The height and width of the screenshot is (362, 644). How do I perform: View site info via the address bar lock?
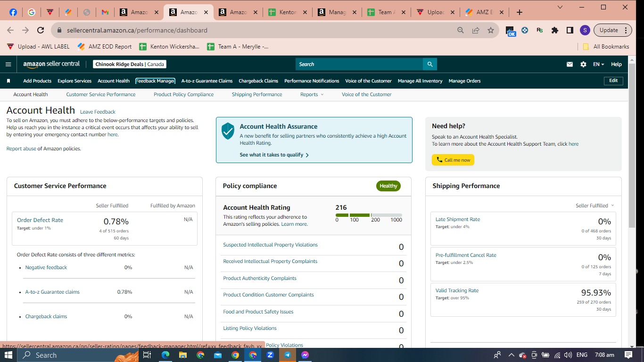coord(59,30)
